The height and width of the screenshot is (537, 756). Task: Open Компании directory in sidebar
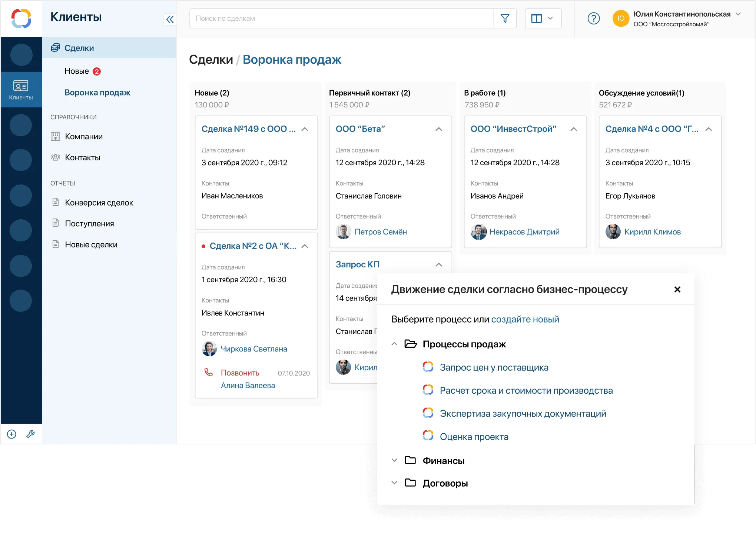[84, 137]
